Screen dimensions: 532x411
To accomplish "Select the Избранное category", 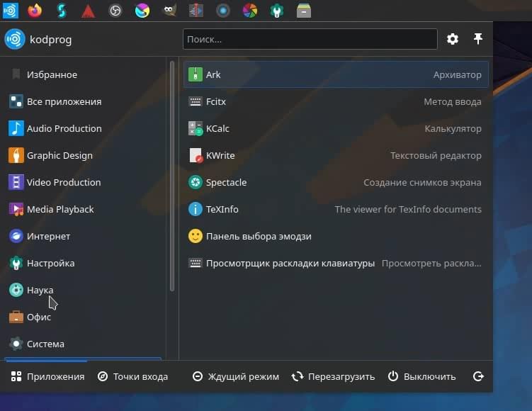I will click(x=84, y=74).
